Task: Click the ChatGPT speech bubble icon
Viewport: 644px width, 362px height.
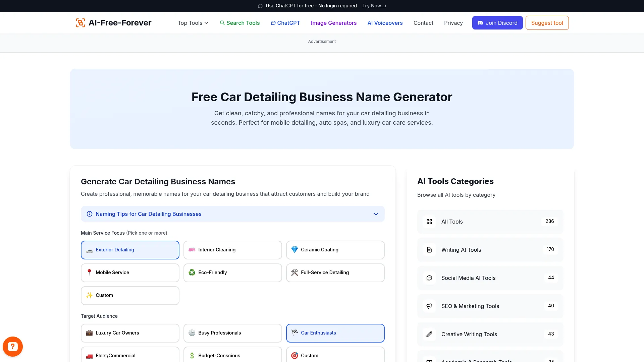Action: point(274,23)
